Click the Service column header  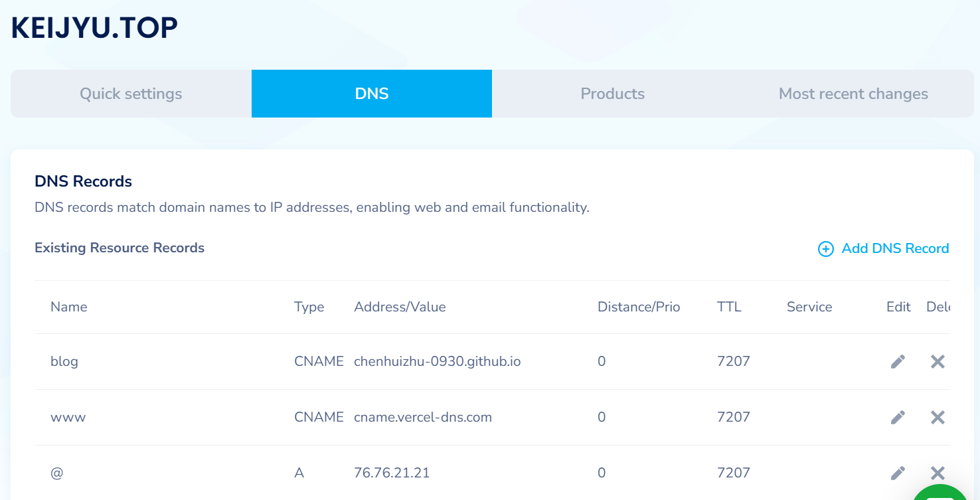[x=809, y=307]
